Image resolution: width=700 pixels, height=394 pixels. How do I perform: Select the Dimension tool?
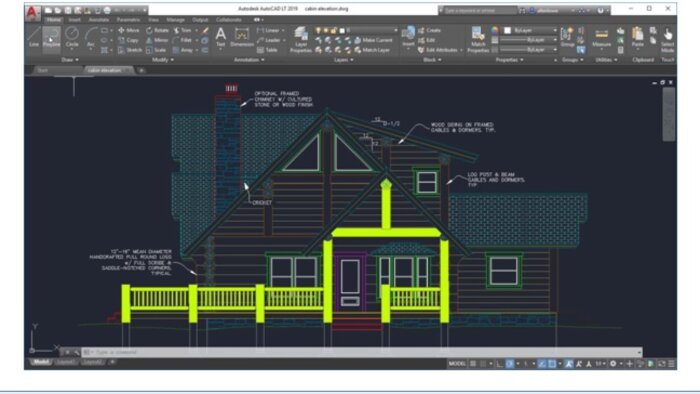[242, 37]
